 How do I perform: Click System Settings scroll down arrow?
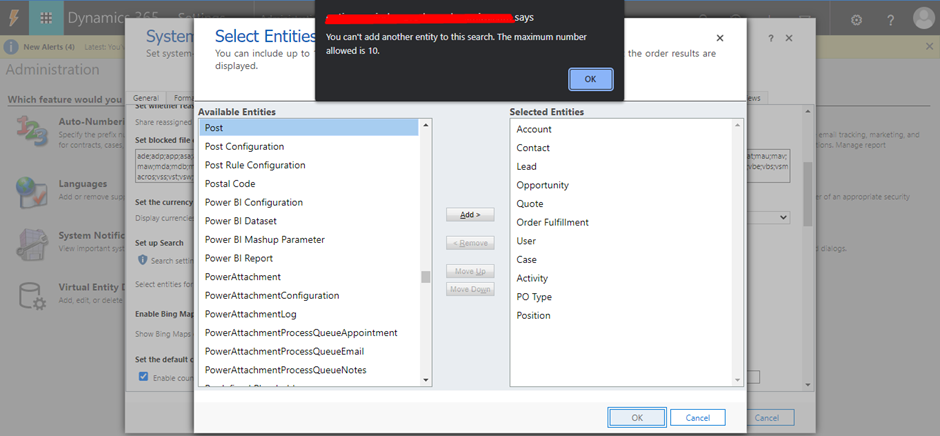click(x=808, y=384)
